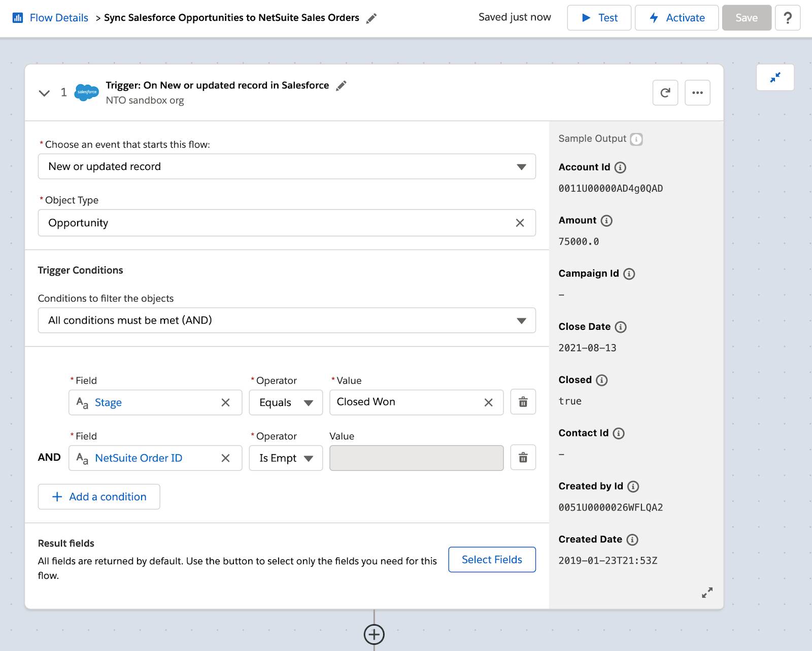
Task: Open the help question mark
Action: click(788, 18)
